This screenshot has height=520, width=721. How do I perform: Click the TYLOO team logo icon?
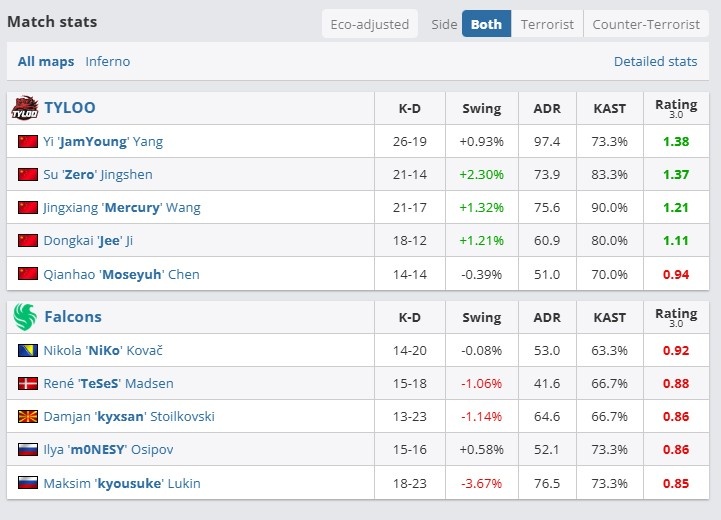24,108
